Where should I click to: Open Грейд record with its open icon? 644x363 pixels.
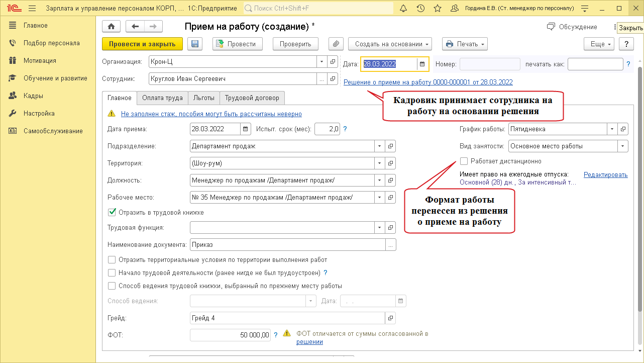pos(391,318)
